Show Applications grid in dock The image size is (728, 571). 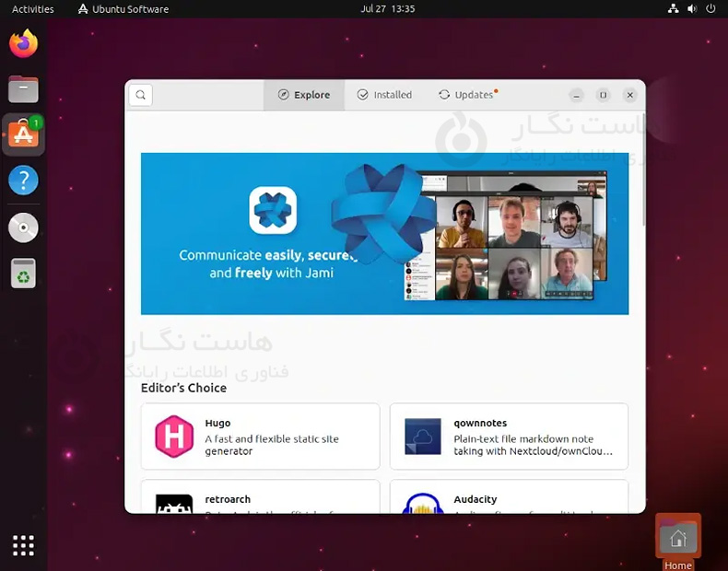(x=23, y=545)
